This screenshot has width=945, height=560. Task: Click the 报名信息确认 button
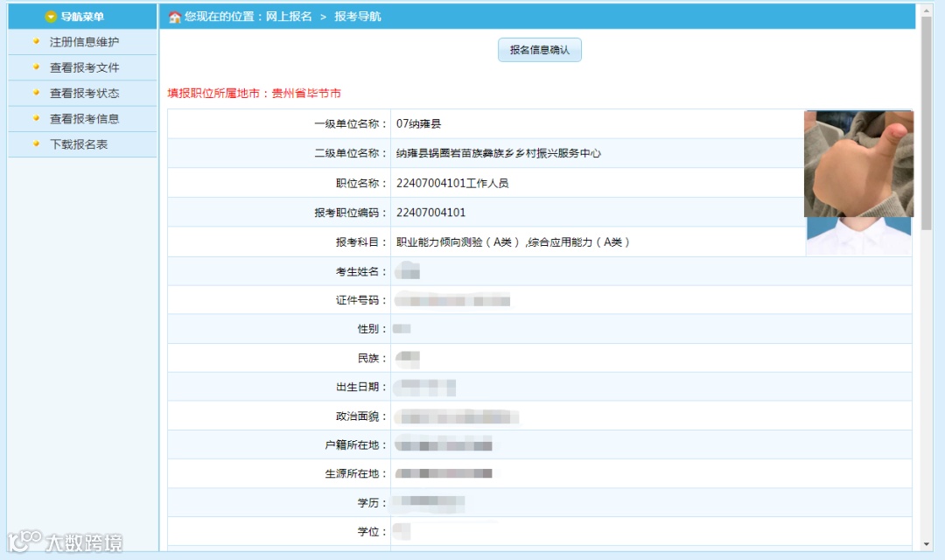coord(539,50)
